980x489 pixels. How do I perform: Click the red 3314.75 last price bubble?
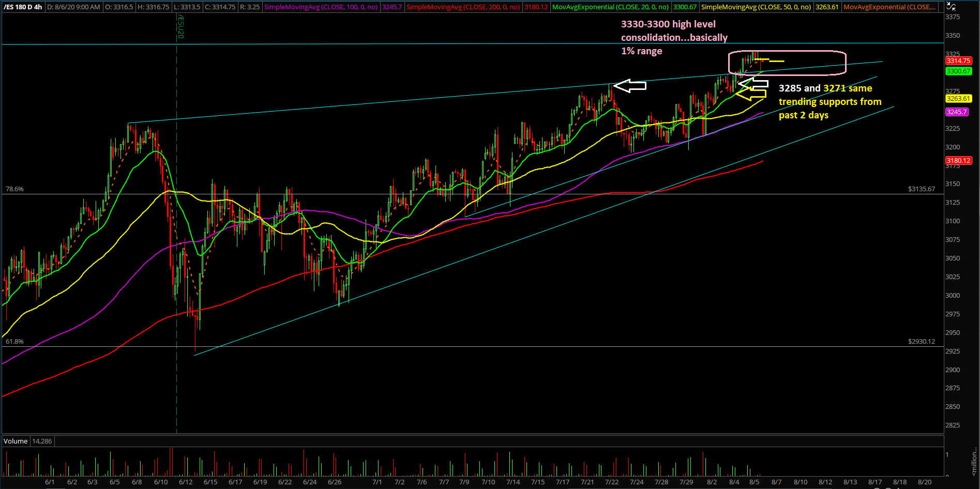click(958, 61)
